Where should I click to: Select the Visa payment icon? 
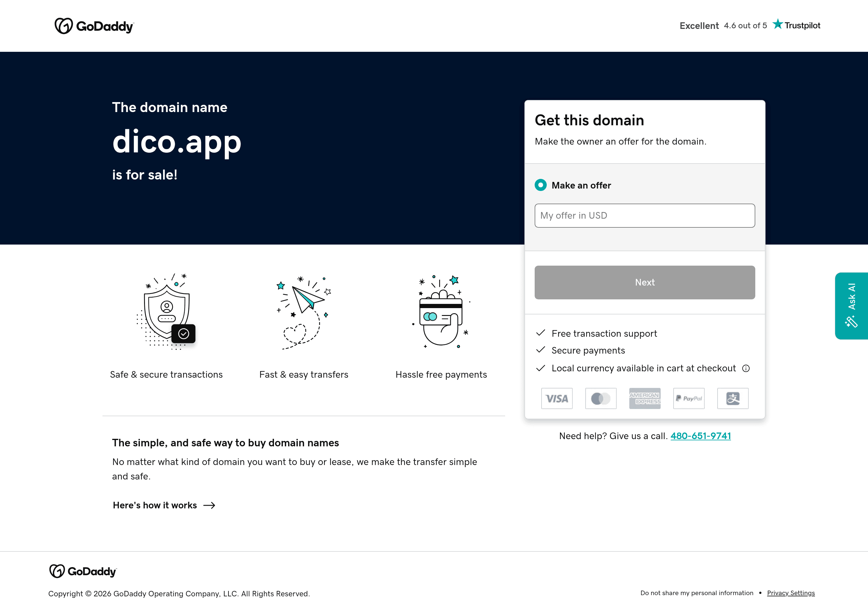557,398
